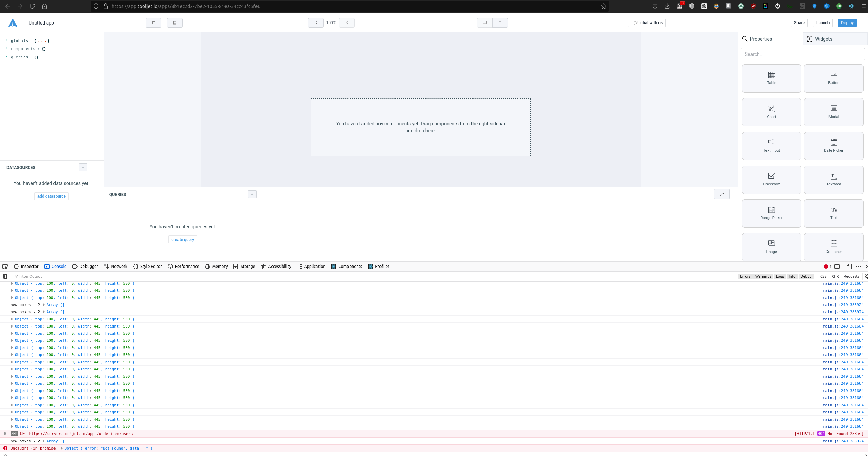Zoom out the canvas using the magnifier icon
This screenshot has width=868, height=456.
coord(315,22)
